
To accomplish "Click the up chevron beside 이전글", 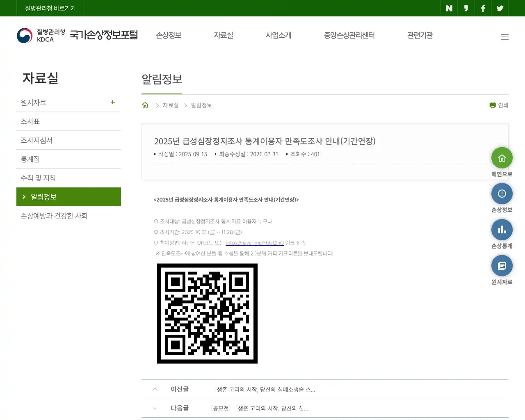I will tap(155, 389).
